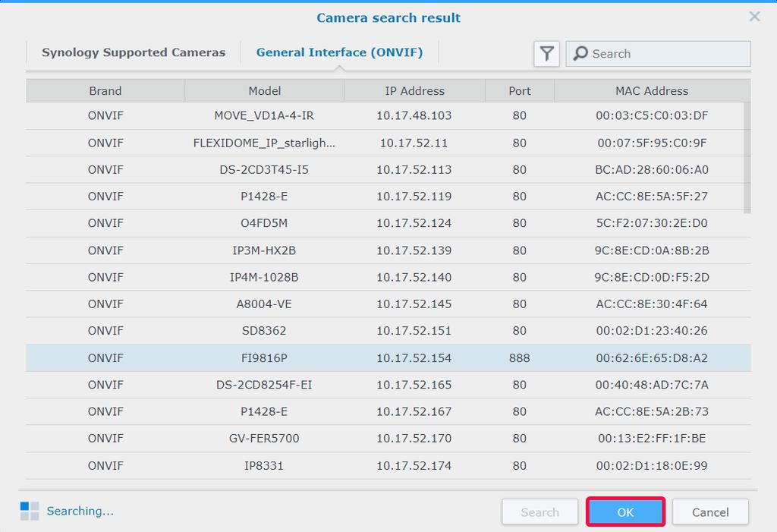777x532 pixels.
Task: Click IP address 10.17.52.11
Action: click(x=414, y=143)
